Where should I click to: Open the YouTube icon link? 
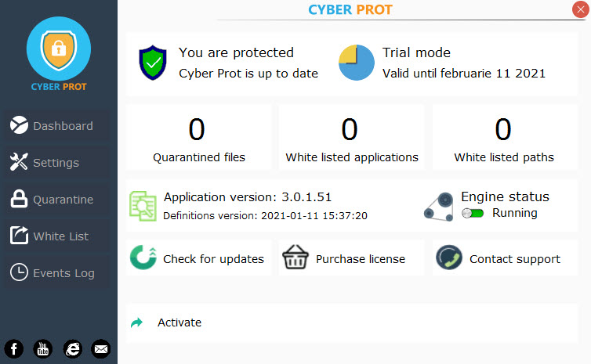(x=43, y=349)
